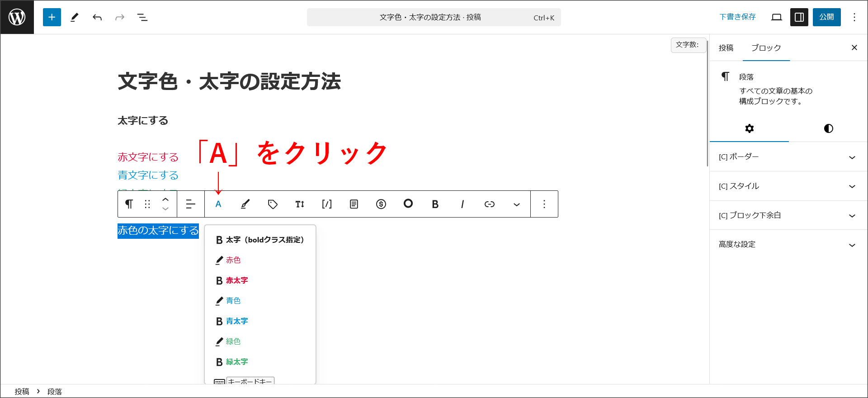
Task: Click the 下書き保存 link
Action: coord(737,17)
